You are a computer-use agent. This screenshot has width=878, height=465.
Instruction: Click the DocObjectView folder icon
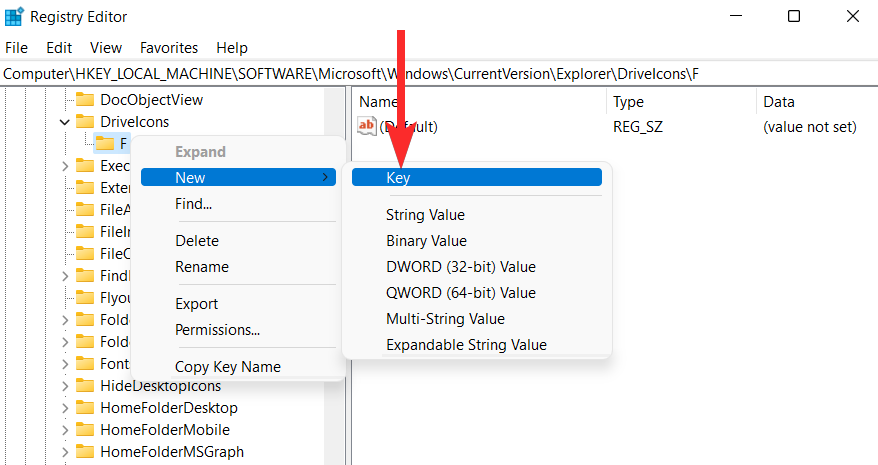pos(86,100)
